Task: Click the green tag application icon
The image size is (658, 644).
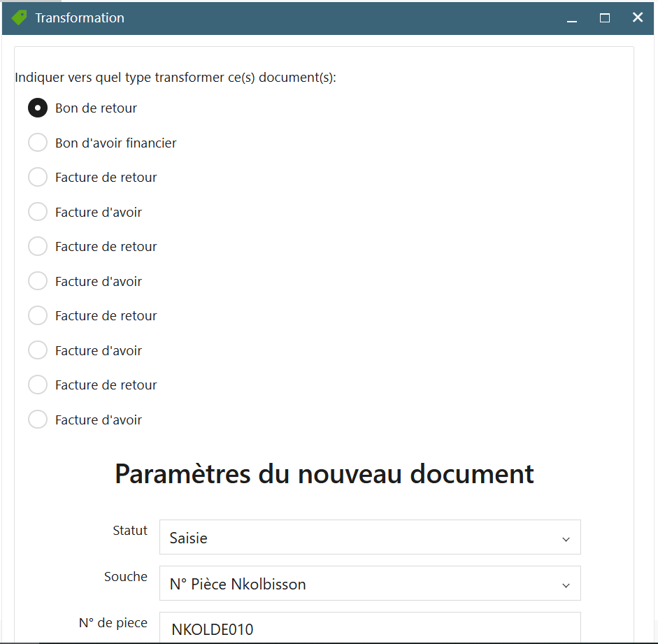Action: 20,17
